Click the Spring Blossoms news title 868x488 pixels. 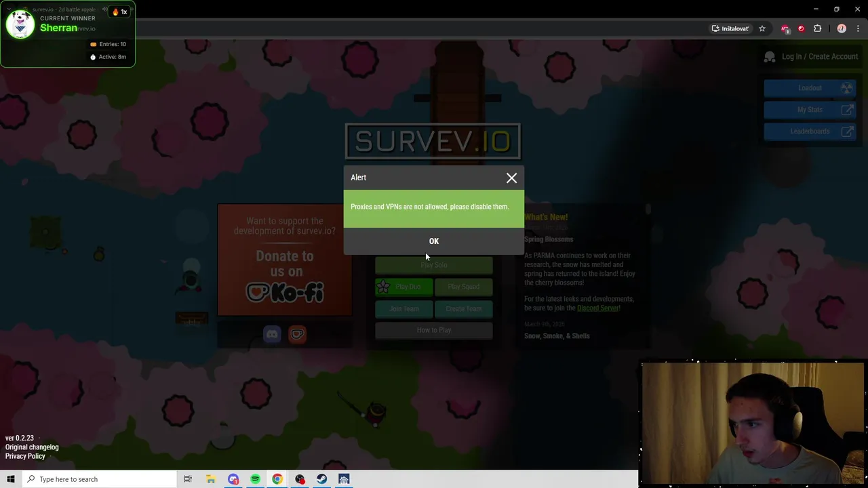click(x=549, y=239)
